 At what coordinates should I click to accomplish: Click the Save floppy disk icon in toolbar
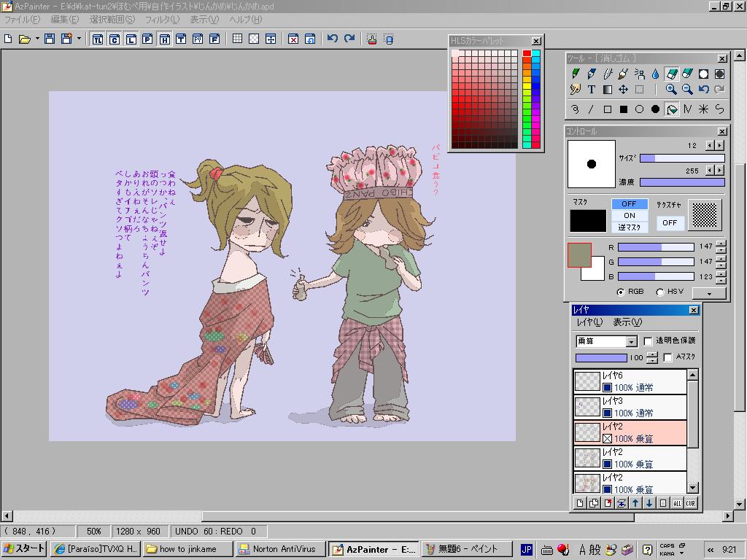(x=50, y=39)
